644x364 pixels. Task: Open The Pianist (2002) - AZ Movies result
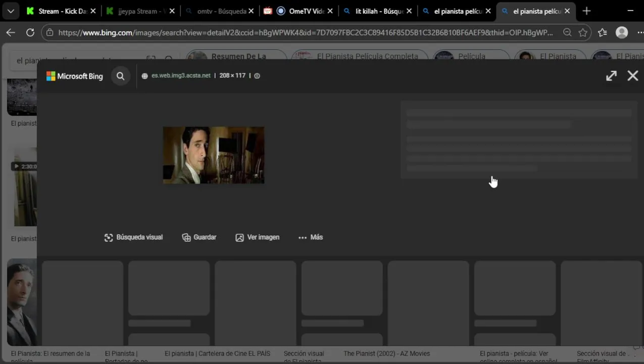pos(386,354)
